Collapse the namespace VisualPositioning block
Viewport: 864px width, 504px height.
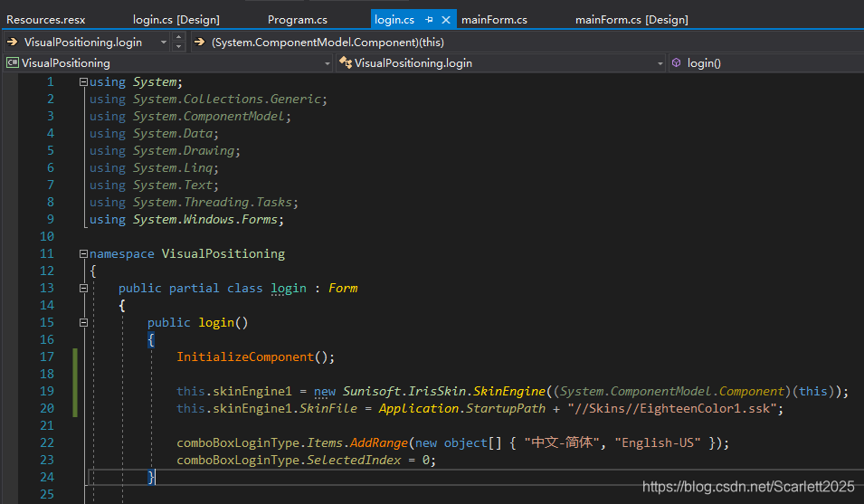click(83, 253)
